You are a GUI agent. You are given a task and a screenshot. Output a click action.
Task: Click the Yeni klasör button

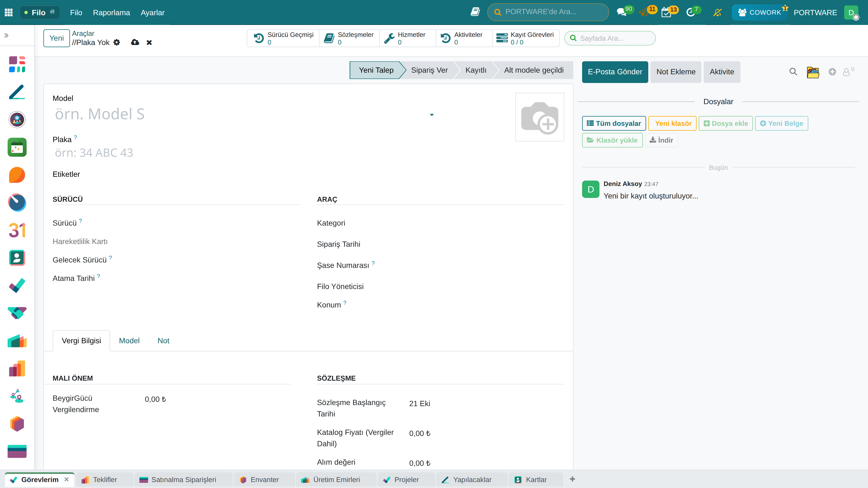(x=673, y=123)
